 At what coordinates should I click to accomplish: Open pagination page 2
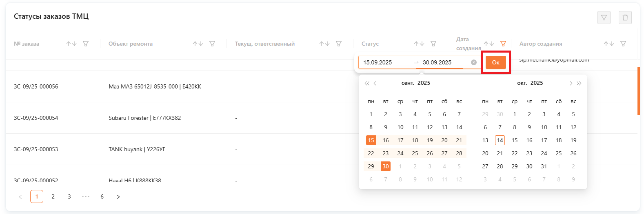coord(53,196)
